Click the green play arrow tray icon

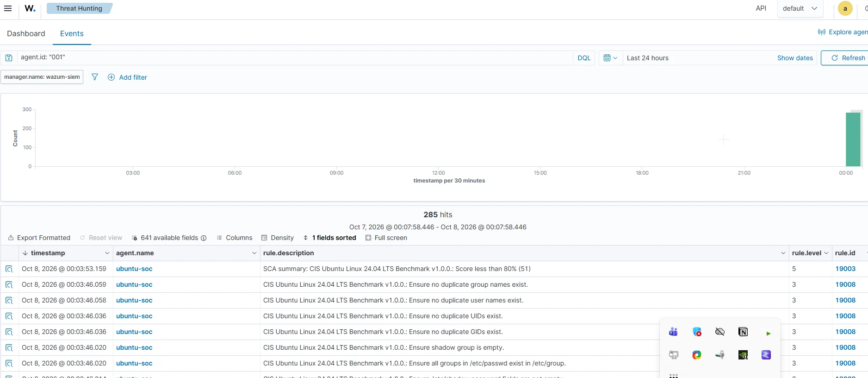768,334
